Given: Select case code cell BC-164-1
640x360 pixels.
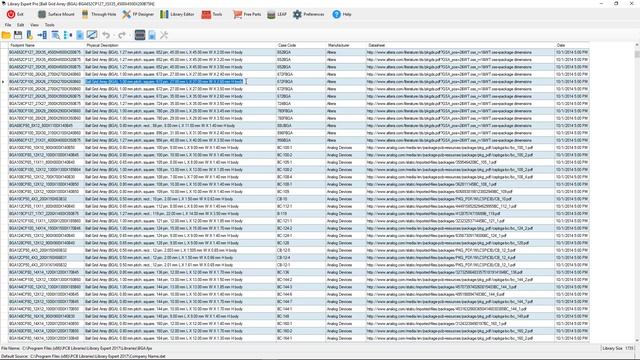Looking at the screenshot, I should (x=301, y=338).
